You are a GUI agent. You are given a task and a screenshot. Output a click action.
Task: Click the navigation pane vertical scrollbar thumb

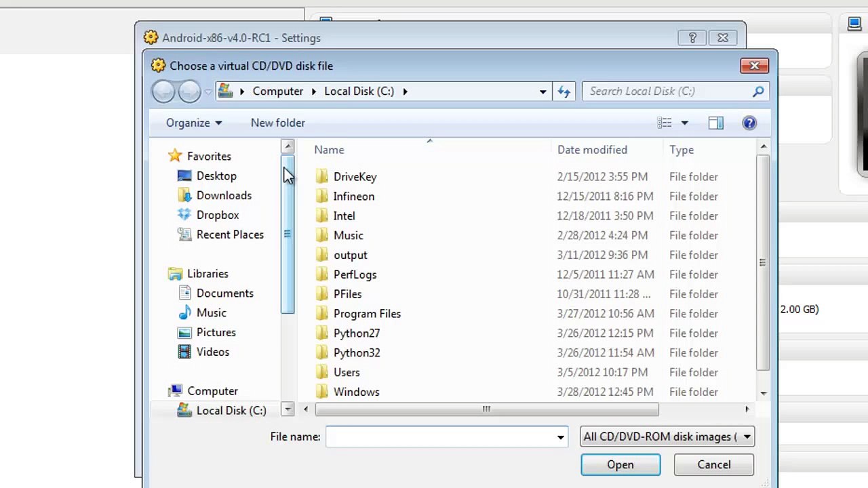click(x=288, y=234)
